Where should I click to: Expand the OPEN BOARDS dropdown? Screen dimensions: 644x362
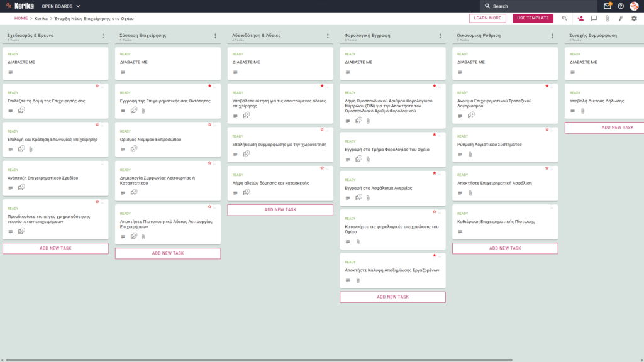(61, 6)
